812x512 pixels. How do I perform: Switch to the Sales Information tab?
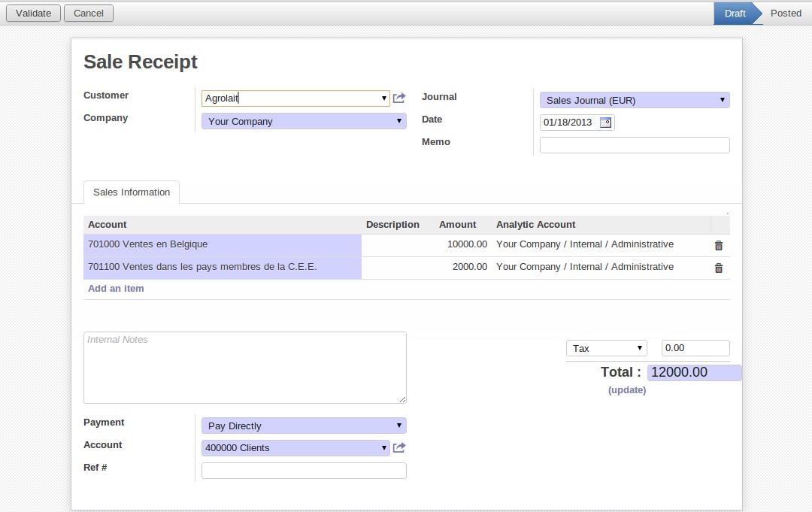tap(132, 192)
